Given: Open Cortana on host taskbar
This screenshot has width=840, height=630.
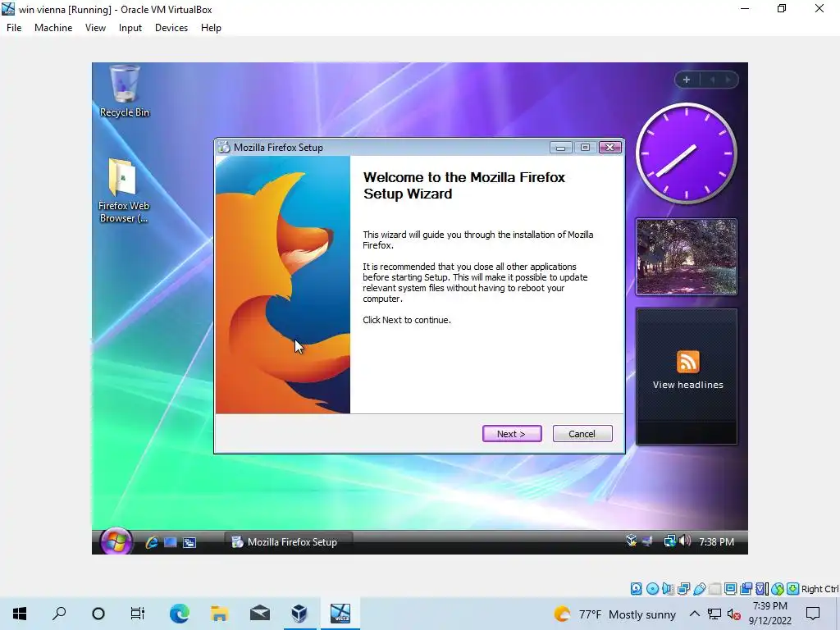Looking at the screenshot, I should pos(98,614).
